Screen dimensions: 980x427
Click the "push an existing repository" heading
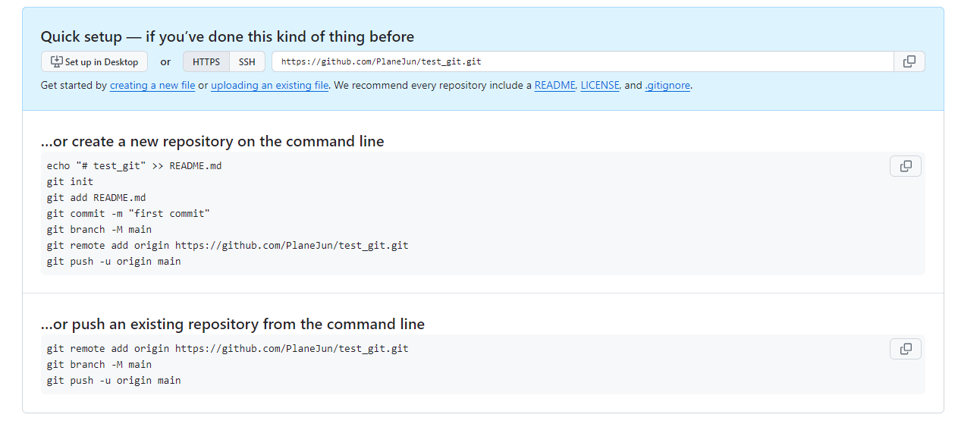232,324
